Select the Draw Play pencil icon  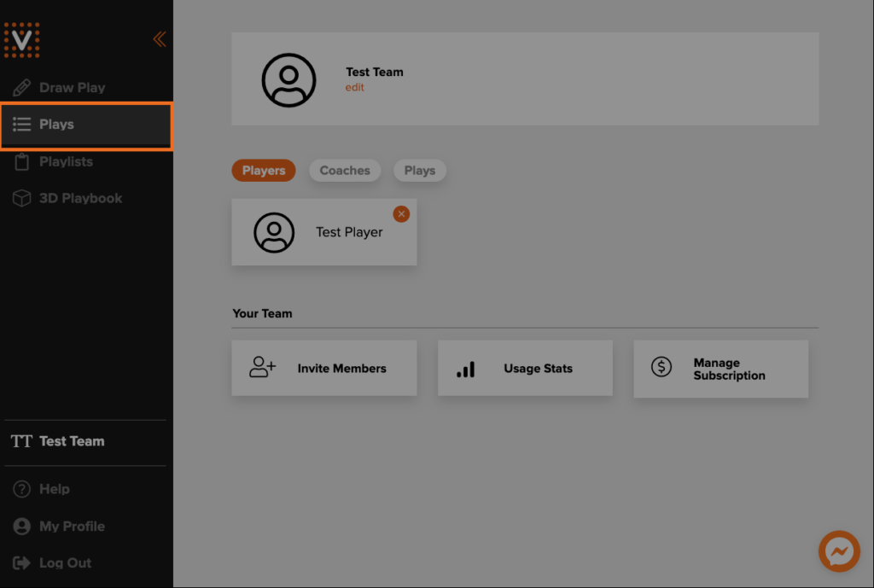[21, 88]
